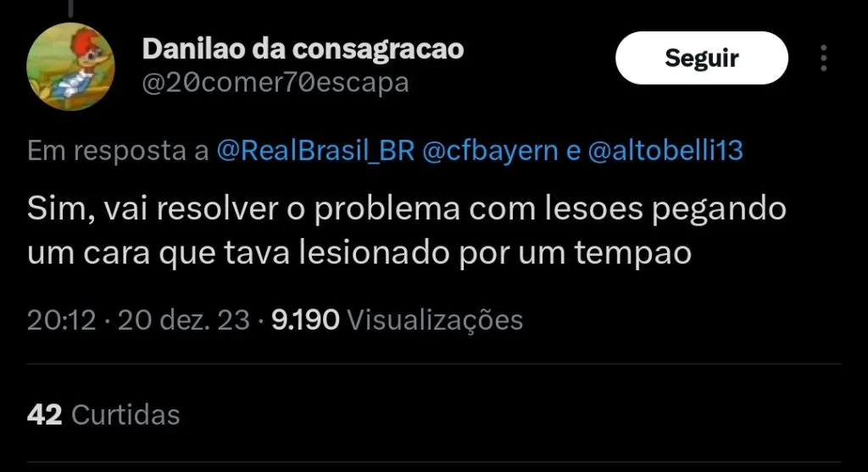Open Danilao da consagracao profile name
Viewport: 868px width, 472px height.
point(303,48)
